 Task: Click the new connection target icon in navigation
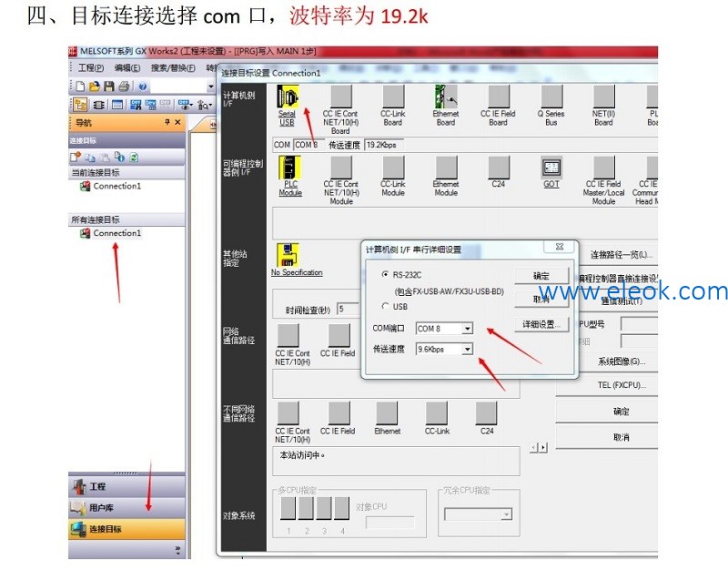click(76, 158)
